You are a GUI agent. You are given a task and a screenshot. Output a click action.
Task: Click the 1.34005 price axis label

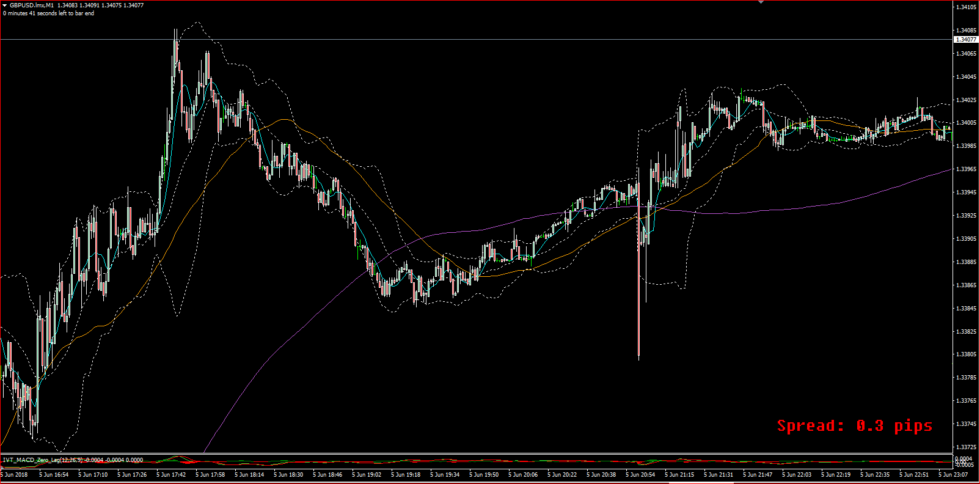pos(966,123)
